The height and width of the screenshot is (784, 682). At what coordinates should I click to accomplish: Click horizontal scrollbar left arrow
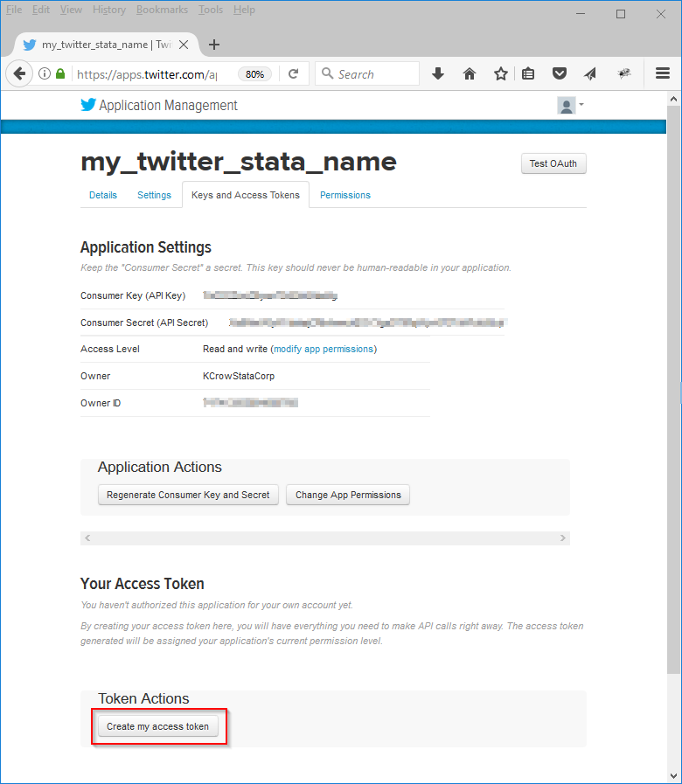(x=87, y=538)
